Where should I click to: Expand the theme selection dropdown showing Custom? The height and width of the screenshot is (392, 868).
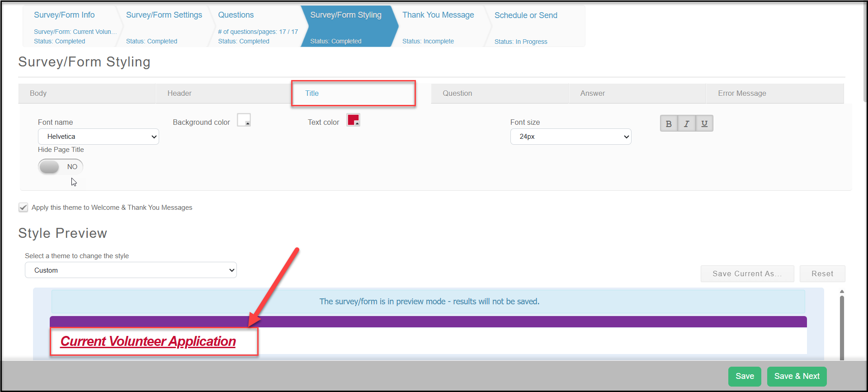[131, 270]
